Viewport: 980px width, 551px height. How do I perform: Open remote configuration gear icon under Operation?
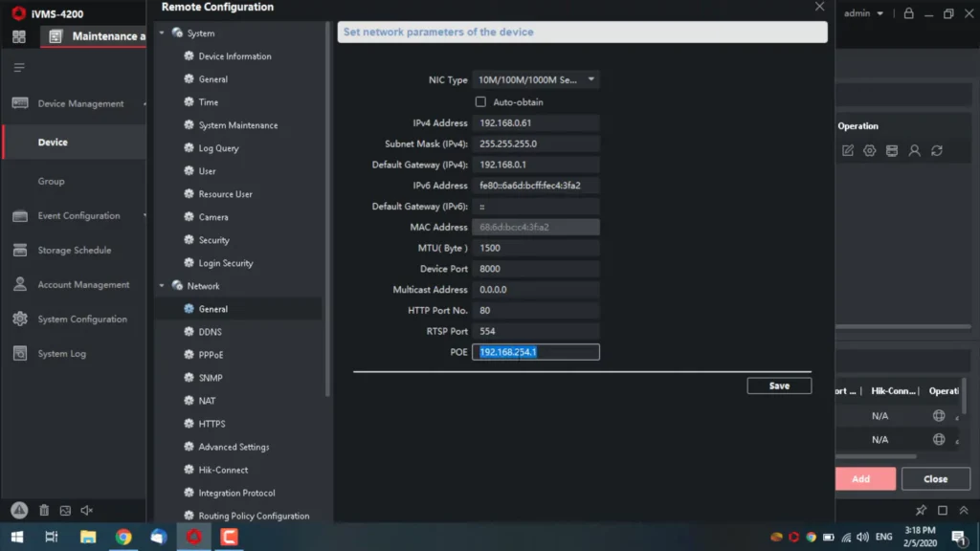click(x=869, y=150)
